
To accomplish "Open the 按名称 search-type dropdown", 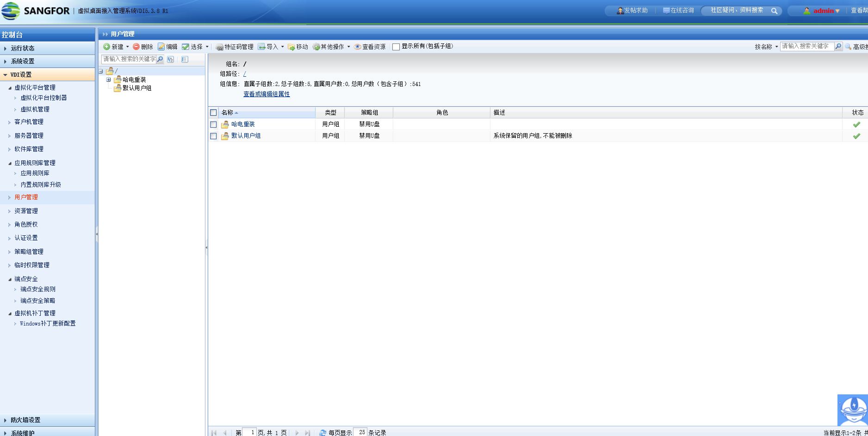I will pyautogui.click(x=776, y=47).
